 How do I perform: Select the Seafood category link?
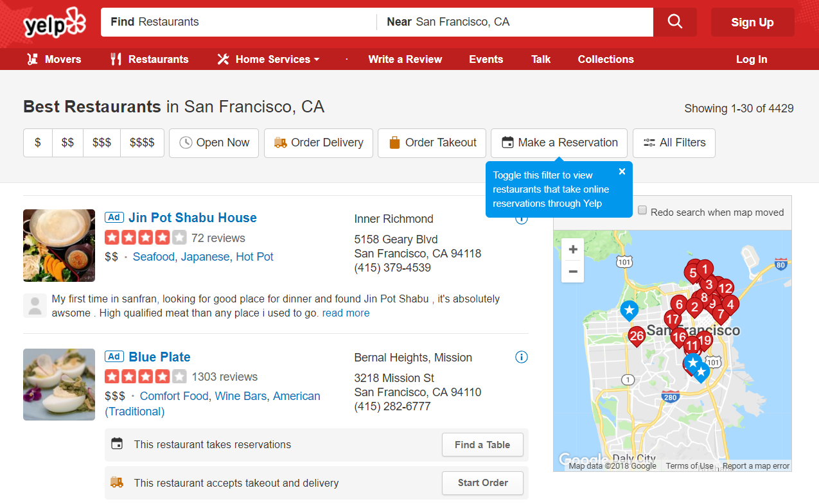tap(154, 257)
